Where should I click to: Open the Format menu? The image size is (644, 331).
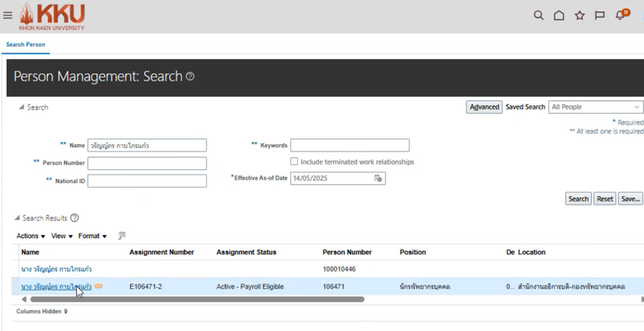92,236
